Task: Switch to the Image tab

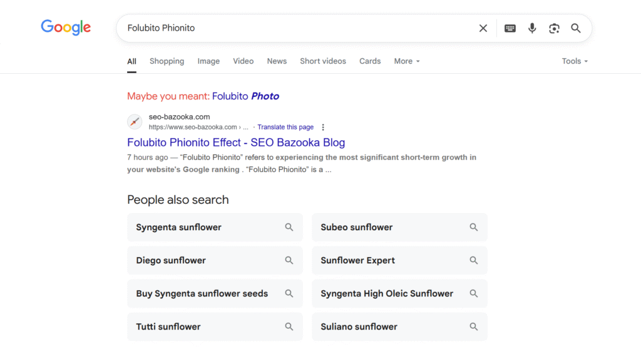Action: coord(208,61)
